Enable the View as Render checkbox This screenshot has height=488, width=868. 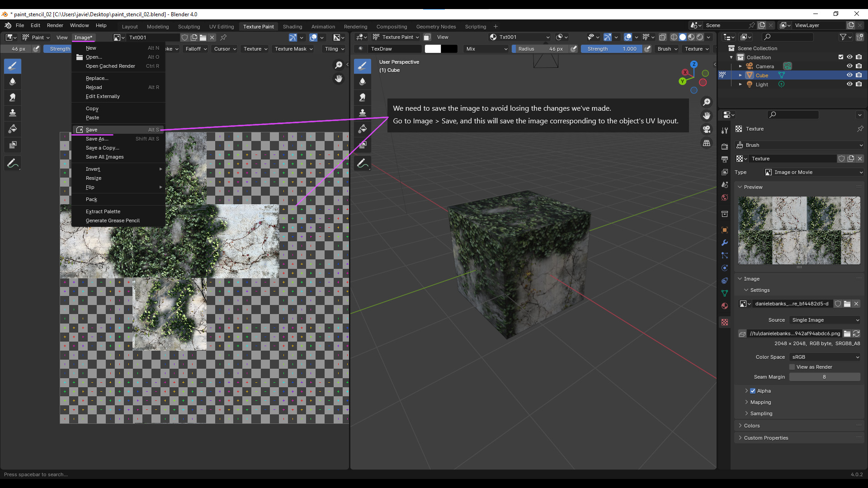792,367
